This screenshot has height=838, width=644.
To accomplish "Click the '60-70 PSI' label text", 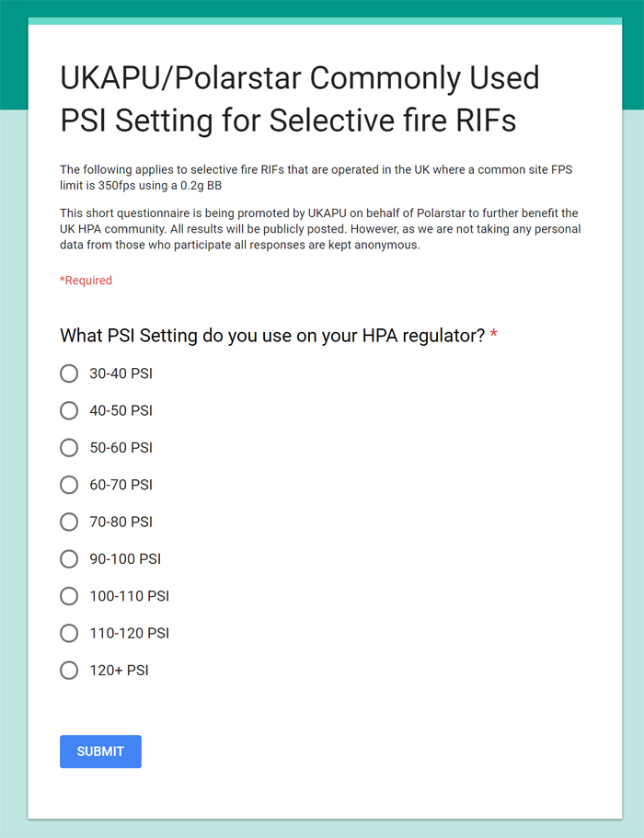I will [x=121, y=485].
